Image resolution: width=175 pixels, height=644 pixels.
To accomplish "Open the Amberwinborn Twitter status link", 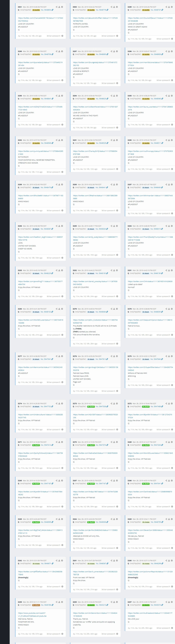I will tap(95, 615).
